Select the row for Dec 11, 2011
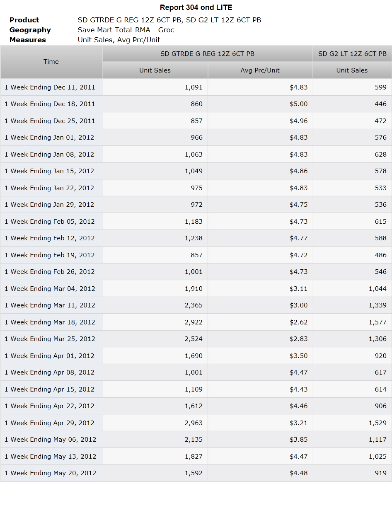Image resolution: width=392 pixels, height=532 pixels. point(196,87)
